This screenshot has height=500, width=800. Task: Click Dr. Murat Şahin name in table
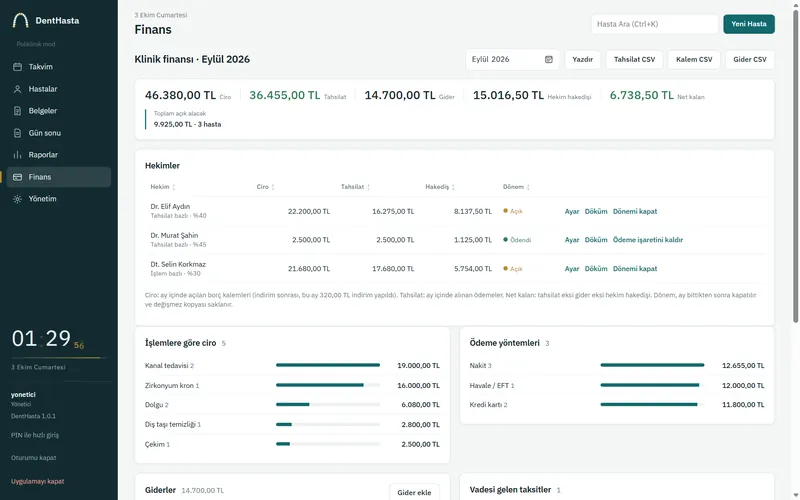point(174,235)
